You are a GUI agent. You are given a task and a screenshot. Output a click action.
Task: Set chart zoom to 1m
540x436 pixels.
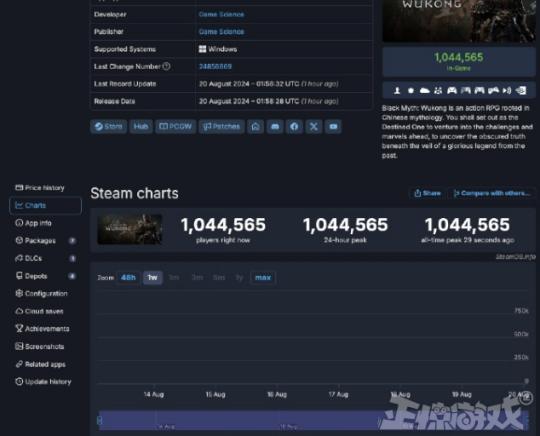click(174, 277)
